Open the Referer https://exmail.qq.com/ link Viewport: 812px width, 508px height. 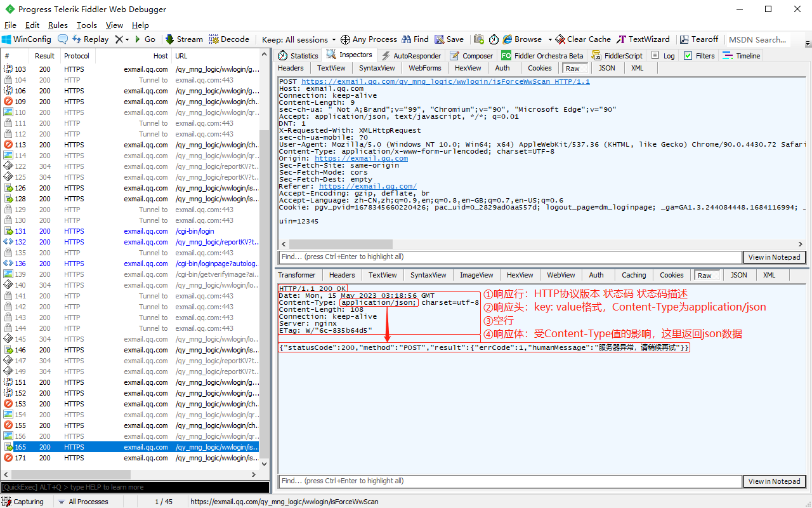click(368, 187)
